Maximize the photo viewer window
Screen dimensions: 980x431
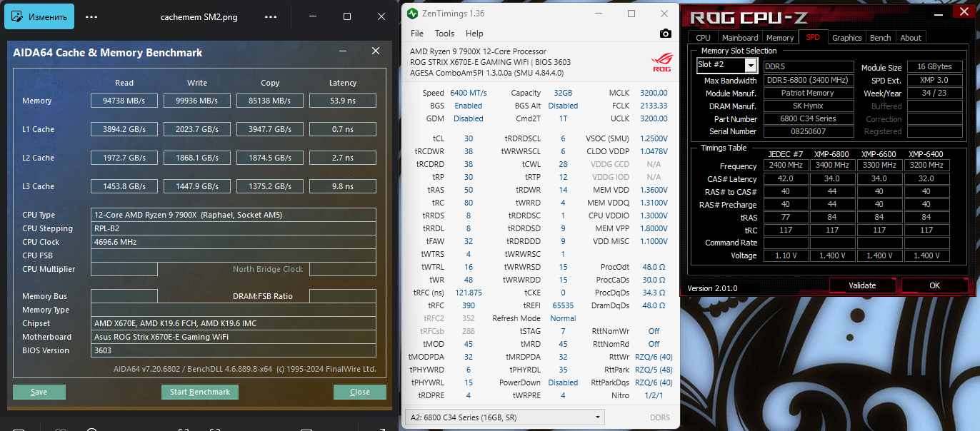click(x=347, y=16)
